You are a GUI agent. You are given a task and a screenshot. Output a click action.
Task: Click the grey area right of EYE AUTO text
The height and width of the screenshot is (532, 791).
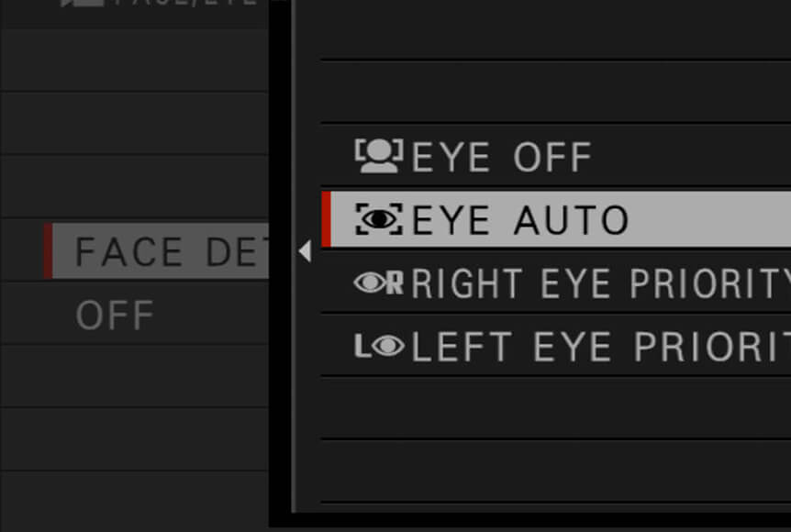click(709, 219)
